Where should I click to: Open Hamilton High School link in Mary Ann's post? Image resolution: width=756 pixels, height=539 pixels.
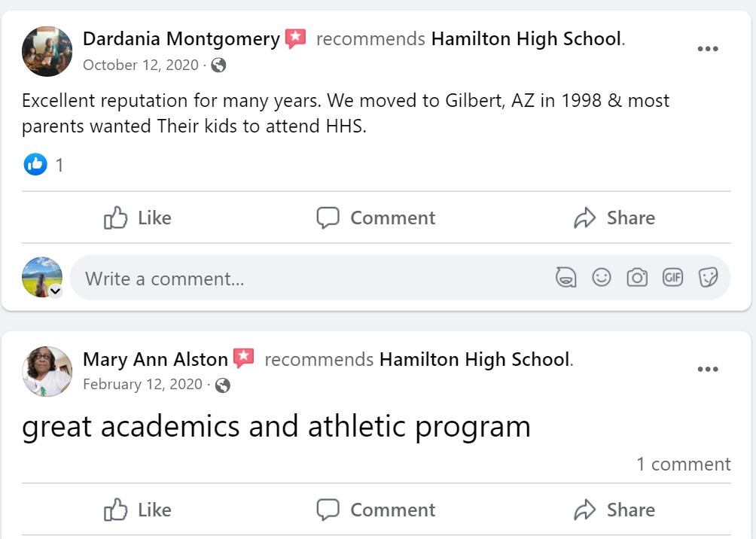coord(474,360)
